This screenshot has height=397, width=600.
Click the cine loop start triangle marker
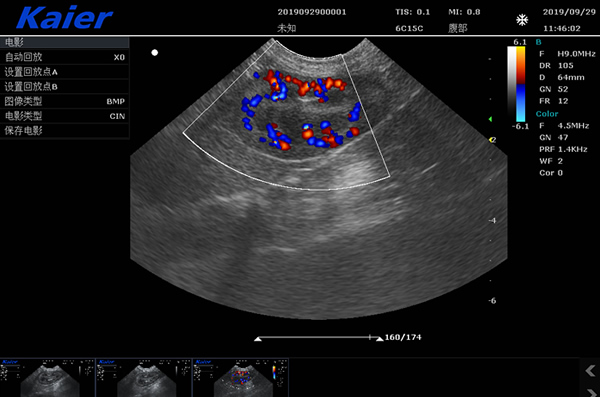[258, 339]
